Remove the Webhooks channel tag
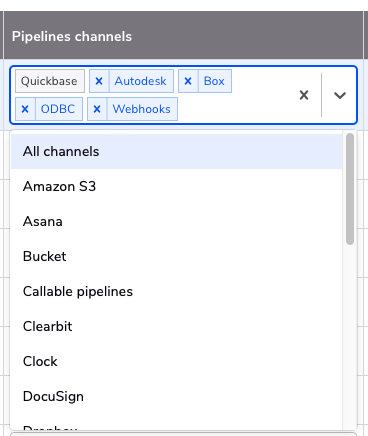 [x=97, y=109]
